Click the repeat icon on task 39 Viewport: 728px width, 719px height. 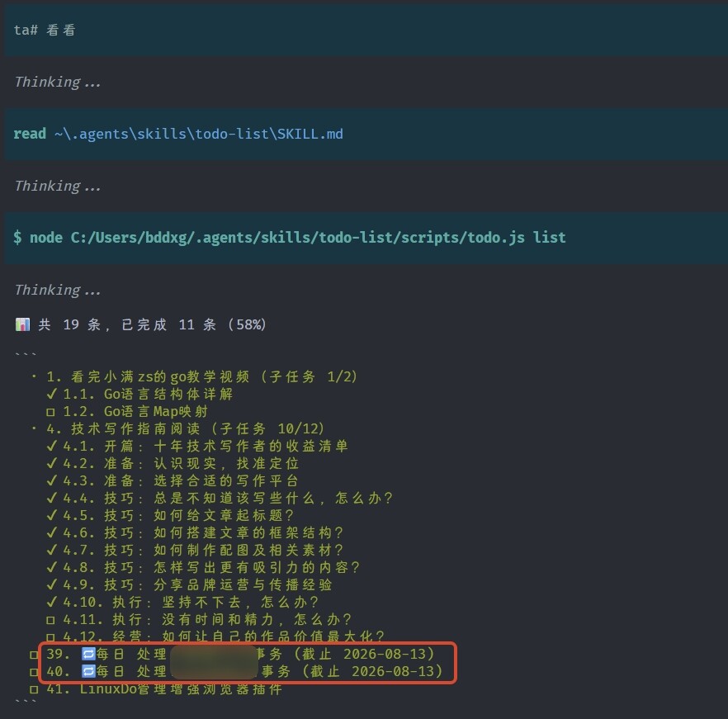[88, 654]
